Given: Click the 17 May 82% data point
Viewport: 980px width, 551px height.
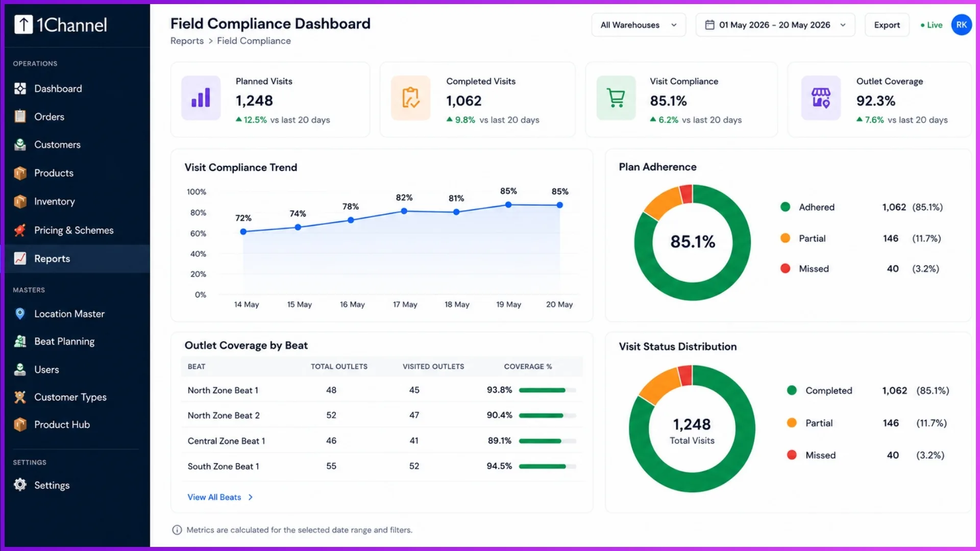Looking at the screenshot, I should [x=404, y=211].
